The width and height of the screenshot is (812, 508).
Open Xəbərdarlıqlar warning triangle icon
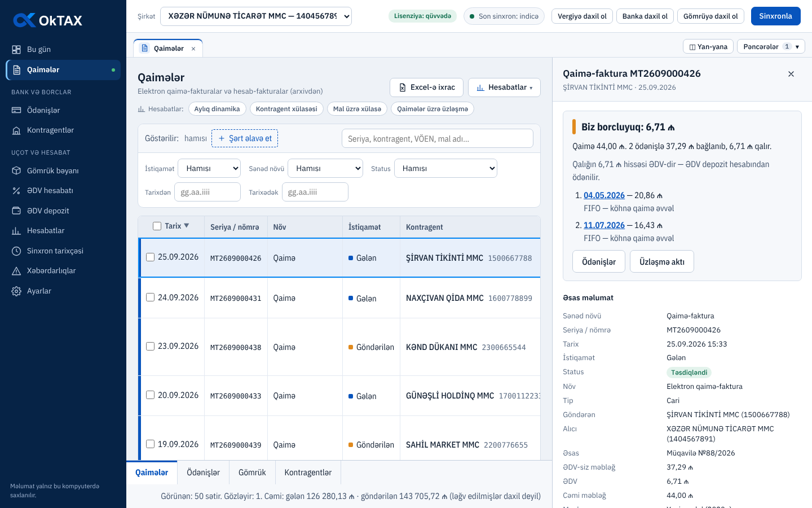[x=16, y=271]
